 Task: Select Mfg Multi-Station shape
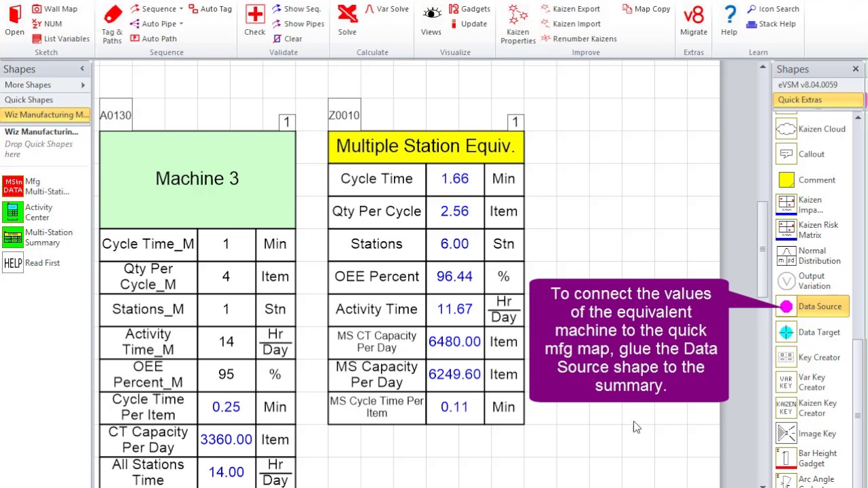[36, 186]
